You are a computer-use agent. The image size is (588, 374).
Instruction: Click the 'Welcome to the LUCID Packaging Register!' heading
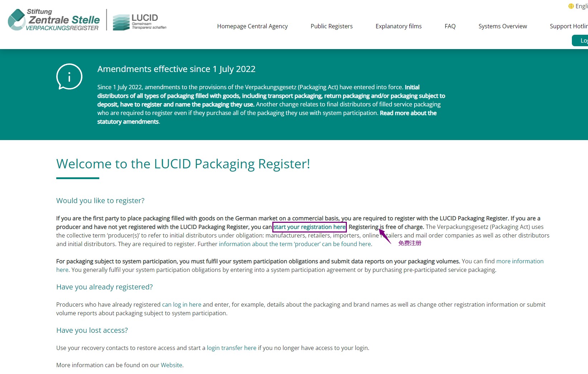tap(183, 164)
